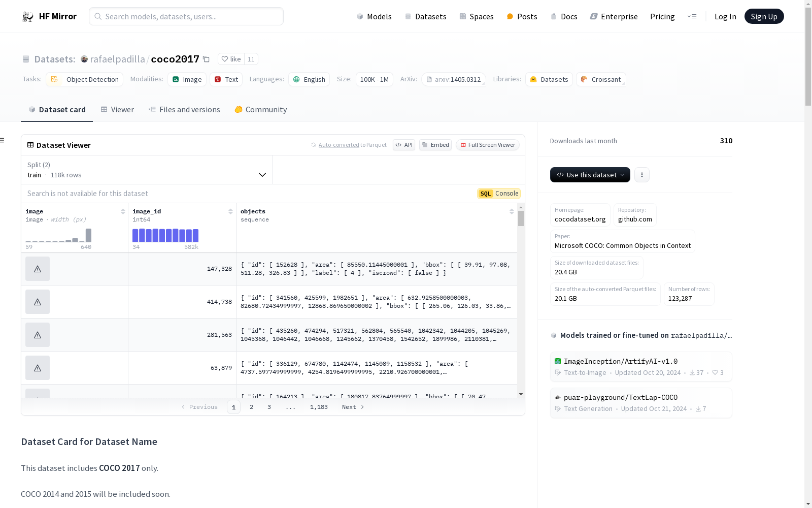Sort by the image column sort icon
This screenshot has width=812, height=508.
tap(123, 211)
